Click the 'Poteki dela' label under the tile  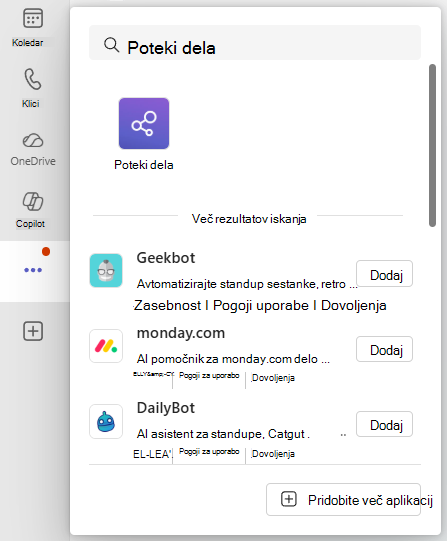(144, 165)
